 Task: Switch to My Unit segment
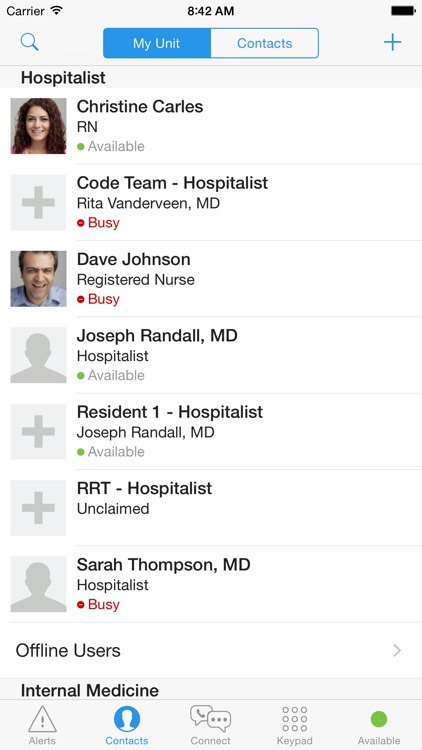click(x=157, y=43)
